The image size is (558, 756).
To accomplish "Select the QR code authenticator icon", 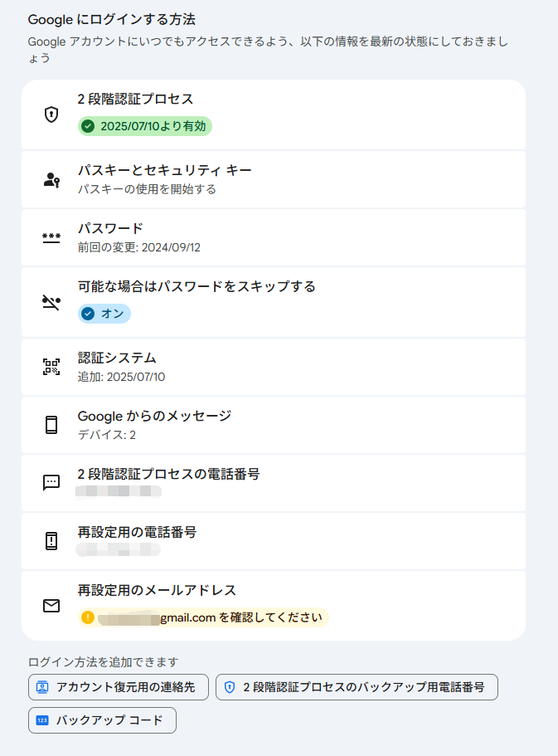I will pos(51,365).
